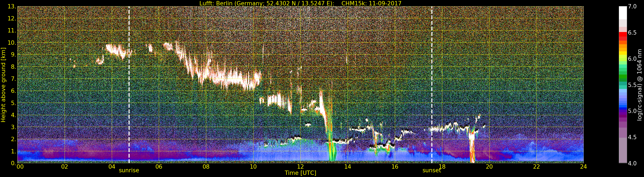Pick the time axis tick "06"
This screenshot has width=644, height=177.
coord(159,167)
